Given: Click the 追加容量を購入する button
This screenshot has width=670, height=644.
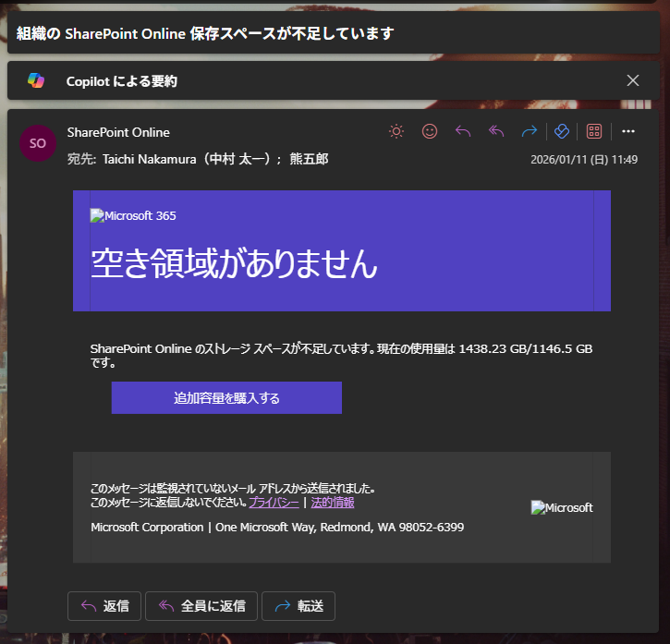Looking at the screenshot, I should (x=226, y=398).
